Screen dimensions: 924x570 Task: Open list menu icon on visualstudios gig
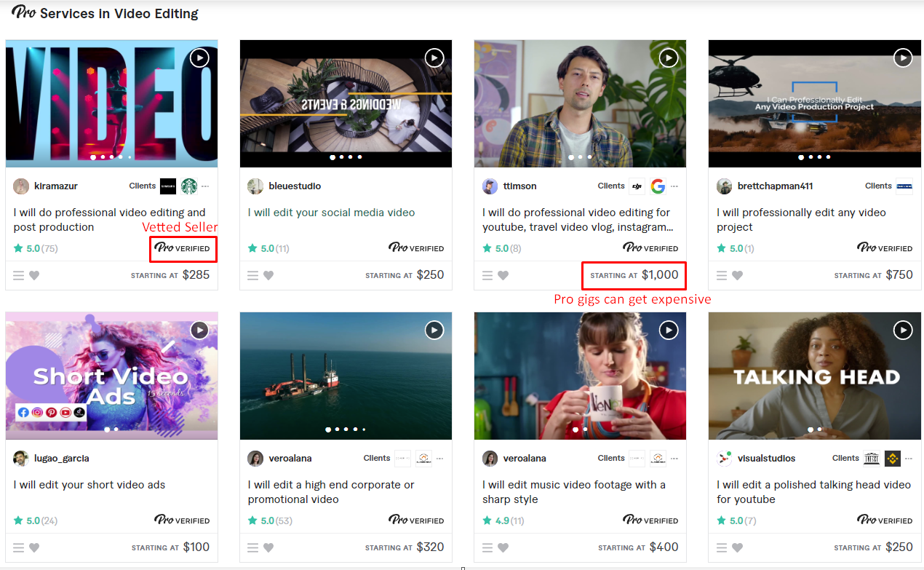coord(722,547)
